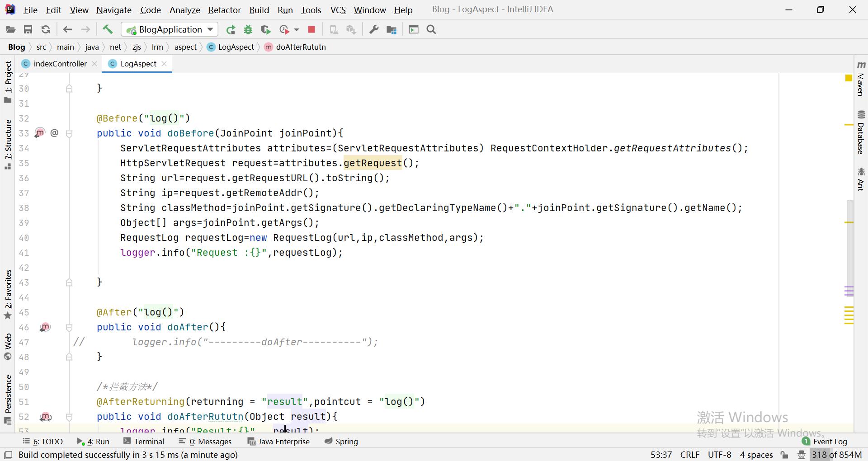Collapse the doAfter method fold on line 46
868x461 pixels.
(69, 327)
